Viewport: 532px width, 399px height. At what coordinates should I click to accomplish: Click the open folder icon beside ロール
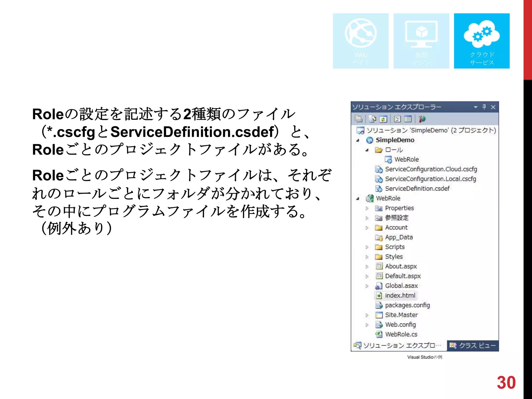click(x=379, y=150)
